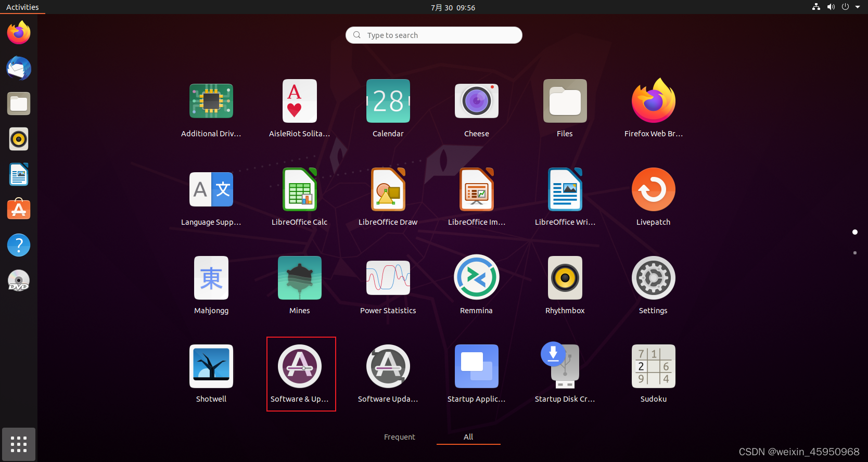This screenshot has width=868, height=462.
Task: Open DVD disc from dock
Action: point(19,280)
